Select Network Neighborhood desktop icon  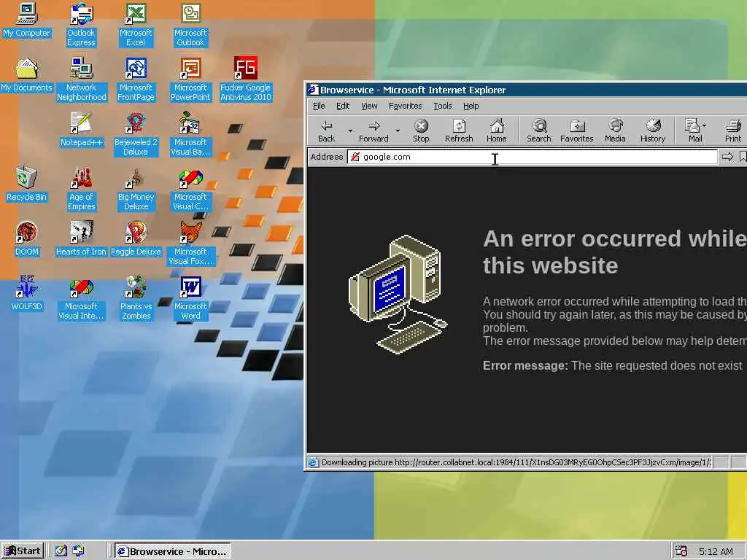point(82,79)
